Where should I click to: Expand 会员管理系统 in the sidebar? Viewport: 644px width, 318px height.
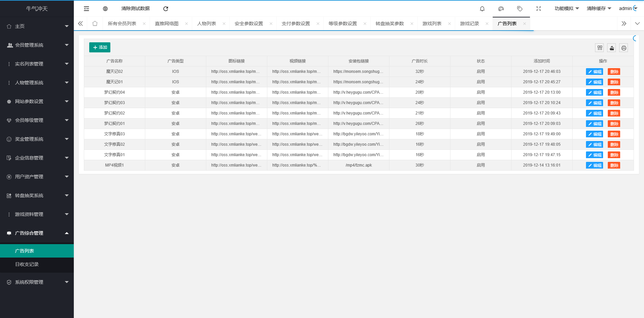(x=37, y=45)
